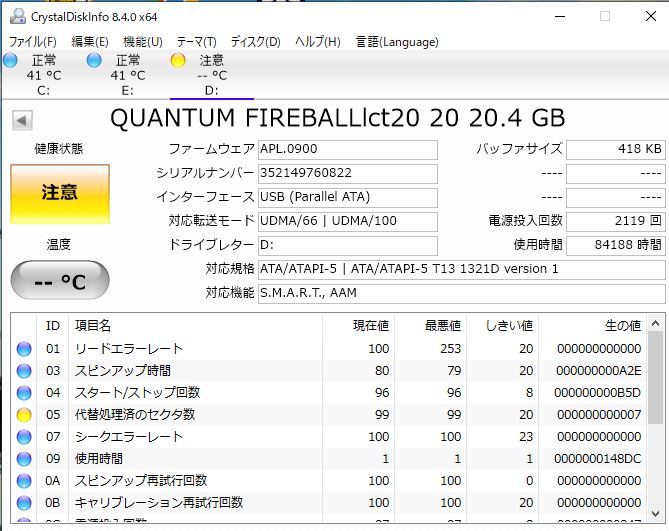Click status orb of リードエラーレート row

click(24, 349)
